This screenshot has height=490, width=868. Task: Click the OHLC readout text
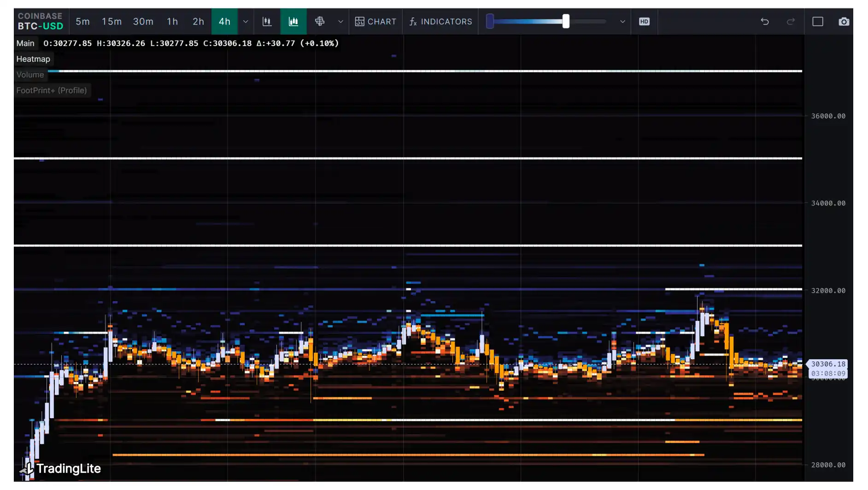191,43
